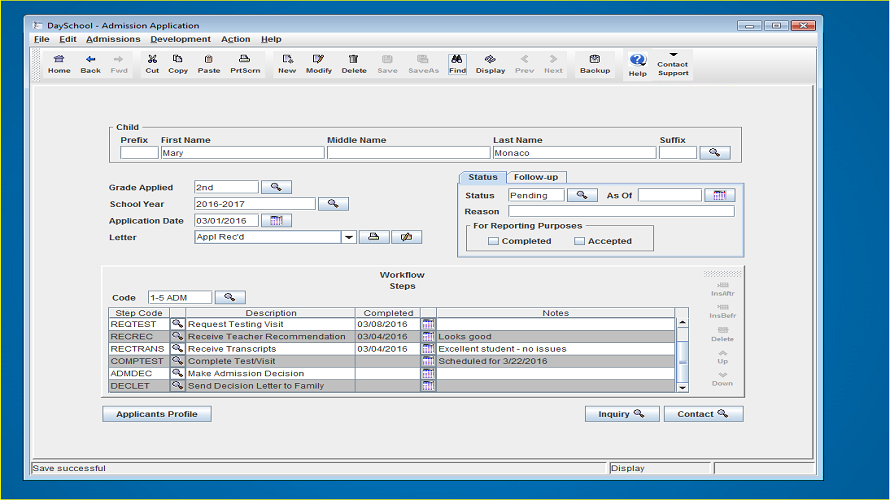Open the As Of date calendar picker

click(720, 195)
